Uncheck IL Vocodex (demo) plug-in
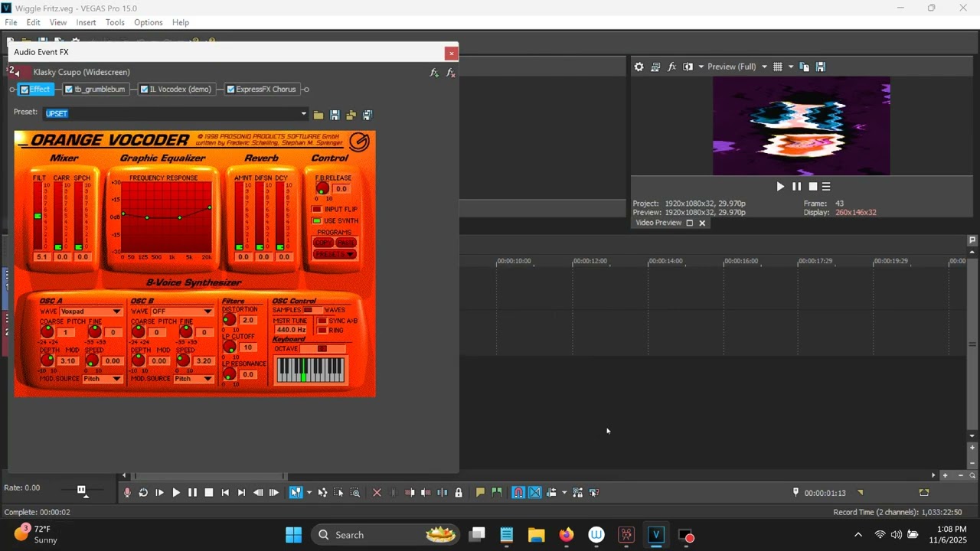Image resolution: width=980 pixels, height=551 pixels. point(144,90)
